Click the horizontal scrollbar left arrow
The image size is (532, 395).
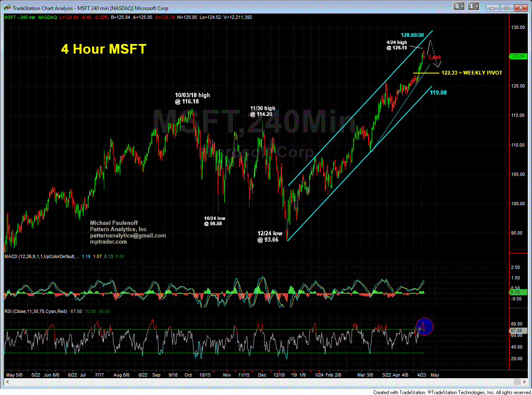(x=8, y=381)
